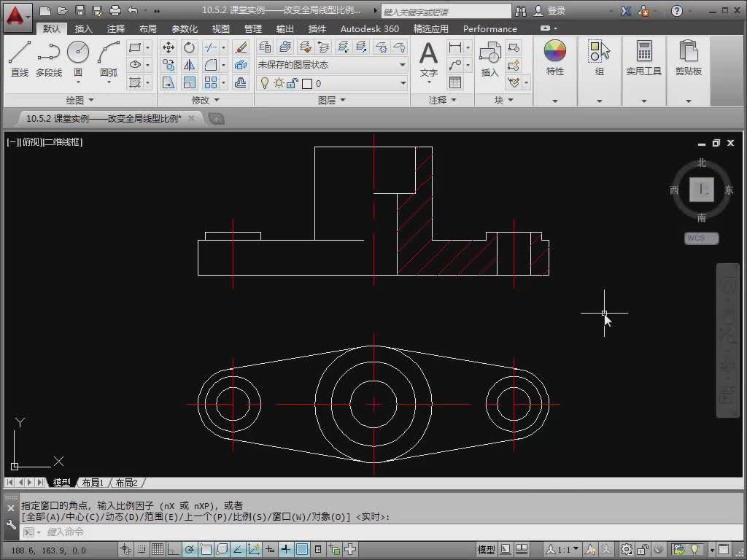Click the 模型 button in status bar
Screen dimensions: 747x560
(486, 550)
